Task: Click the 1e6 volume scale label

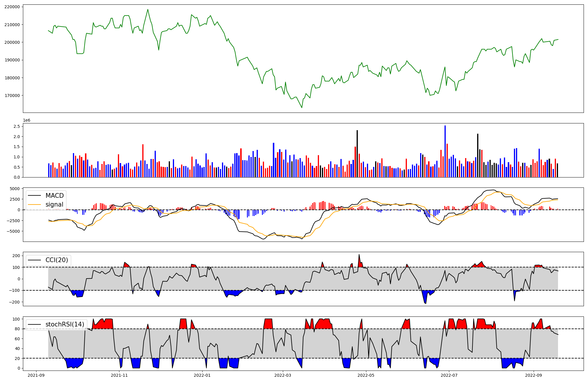Action: point(26,120)
